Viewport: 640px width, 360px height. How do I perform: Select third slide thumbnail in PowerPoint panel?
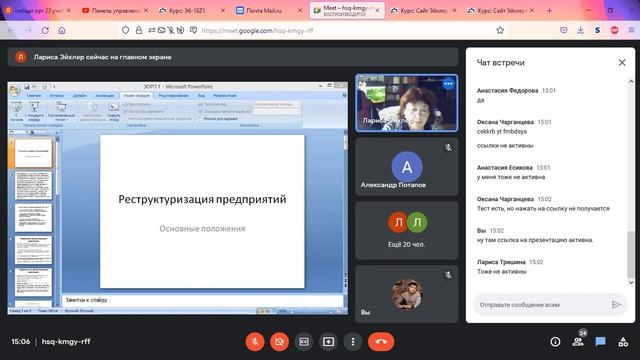point(33,218)
